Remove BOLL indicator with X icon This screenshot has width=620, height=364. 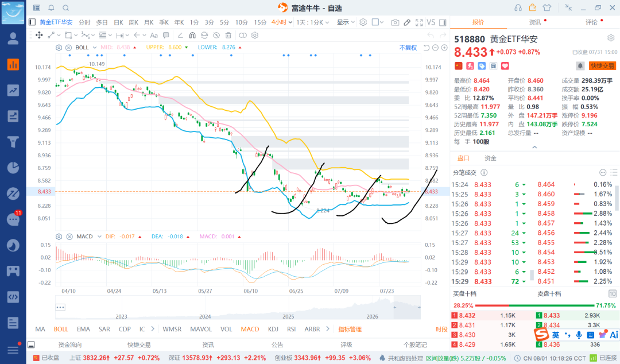pyautogui.click(x=68, y=48)
